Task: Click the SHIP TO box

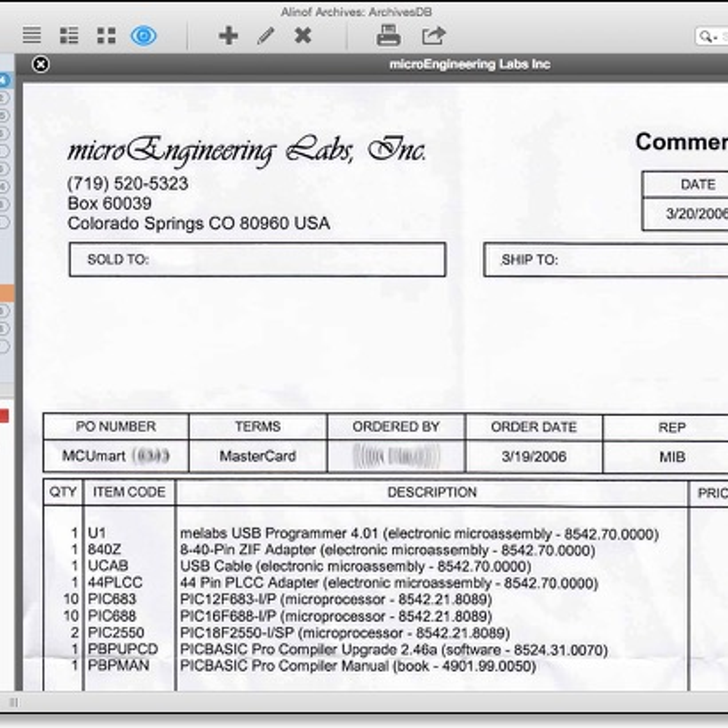Action: coord(606,260)
